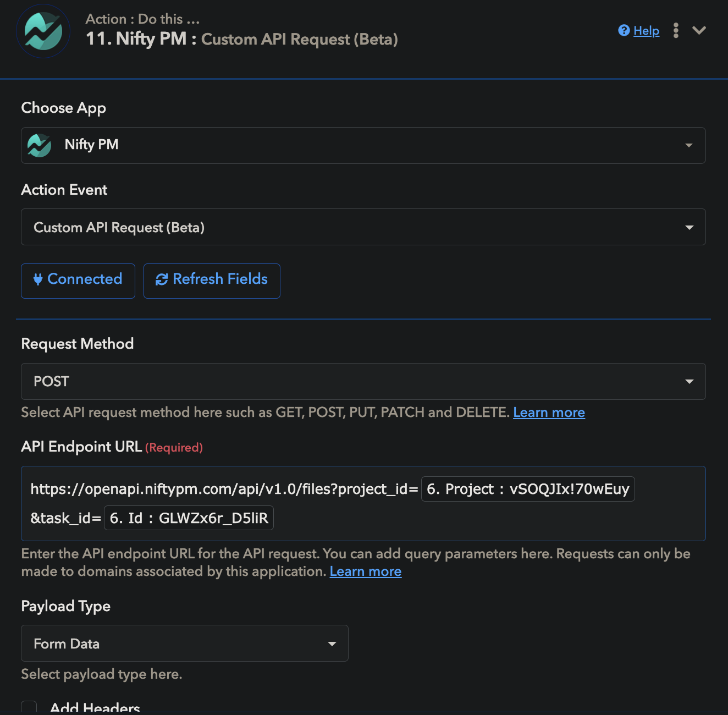Click the plug icon on Connected button
This screenshot has width=728, height=715.
pyautogui.click(x=38, y=279)
